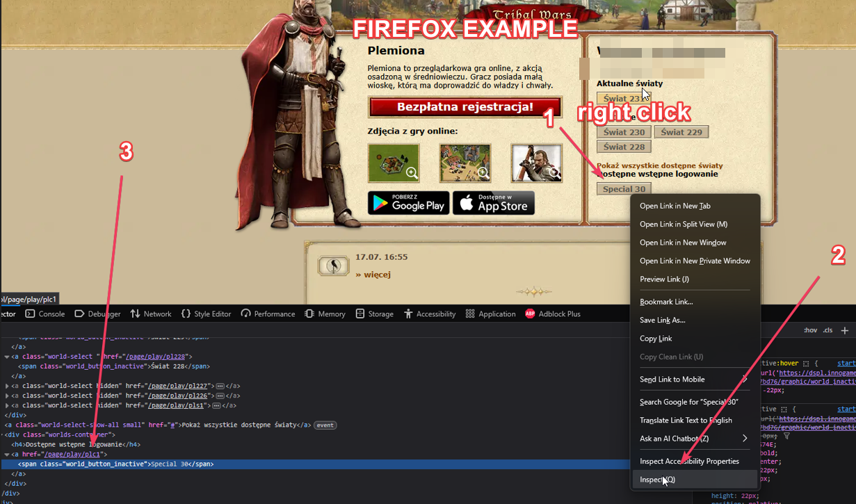Toggle the :hov pseudo-class panel
This screenshot has height=504, width=856.
pos(810,330)
